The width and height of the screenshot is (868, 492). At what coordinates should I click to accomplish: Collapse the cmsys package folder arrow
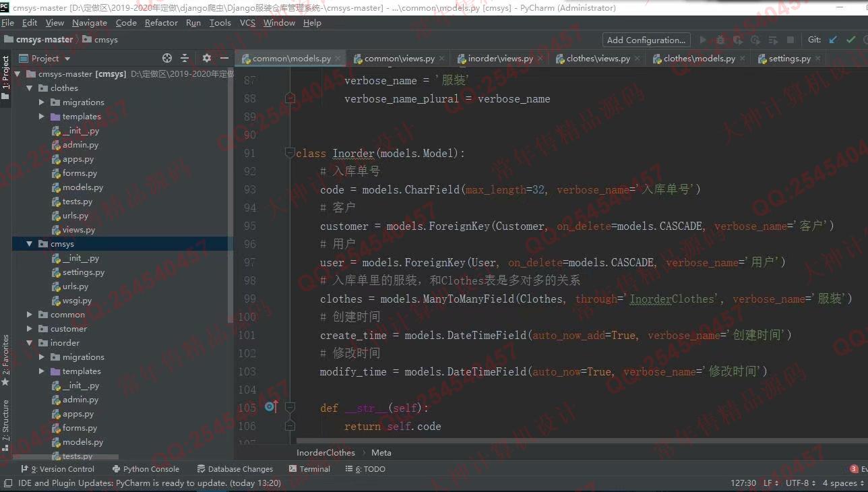pyautogui.click(x=30, y=244)
